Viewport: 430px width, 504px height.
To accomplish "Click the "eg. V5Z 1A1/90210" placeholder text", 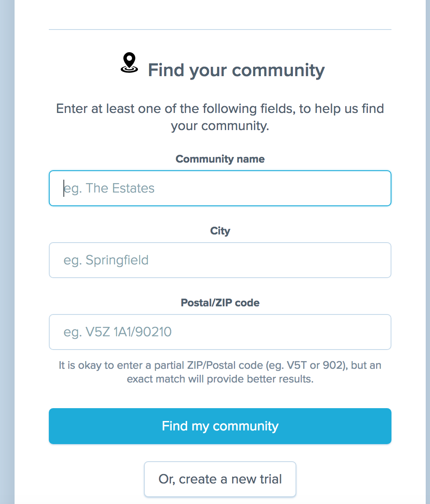I will tap(118, 332).
